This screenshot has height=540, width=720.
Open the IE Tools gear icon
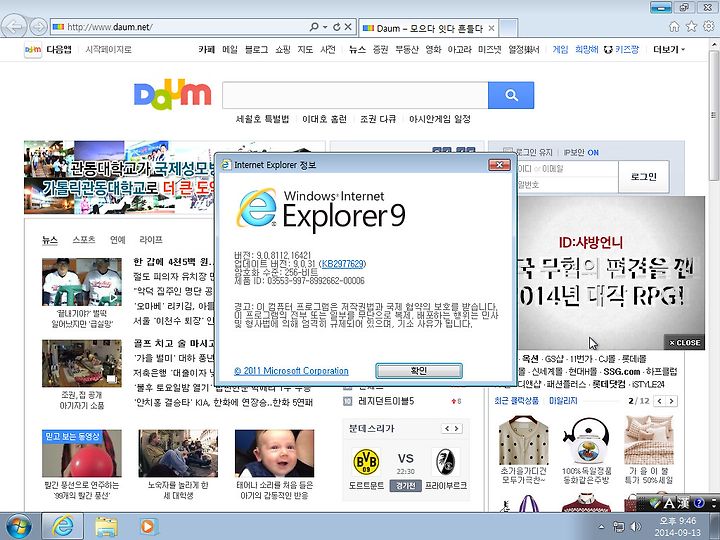click(709, 26)
